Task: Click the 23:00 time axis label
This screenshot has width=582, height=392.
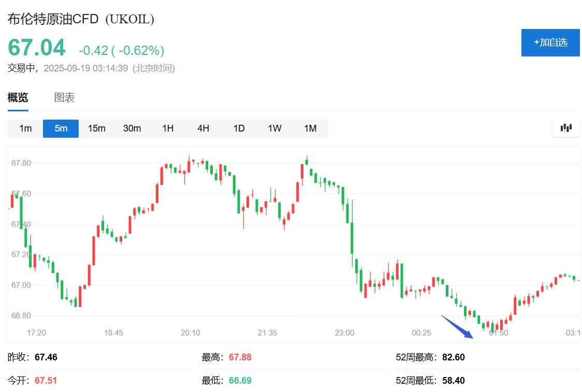Action: pos(344,332)
